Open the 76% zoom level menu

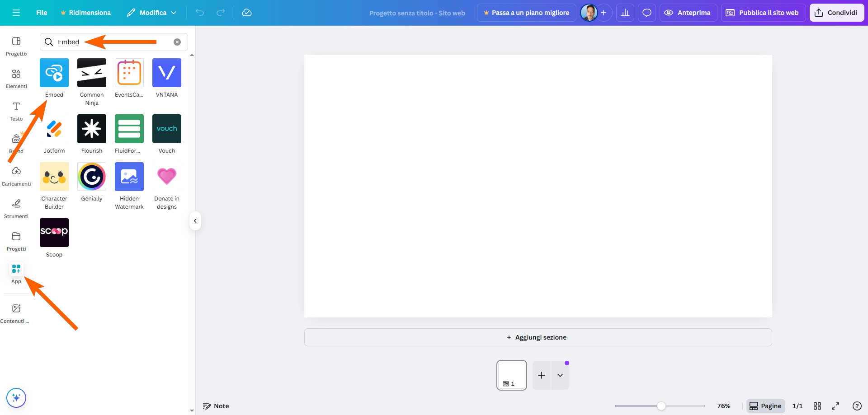(x=724, y=406)
